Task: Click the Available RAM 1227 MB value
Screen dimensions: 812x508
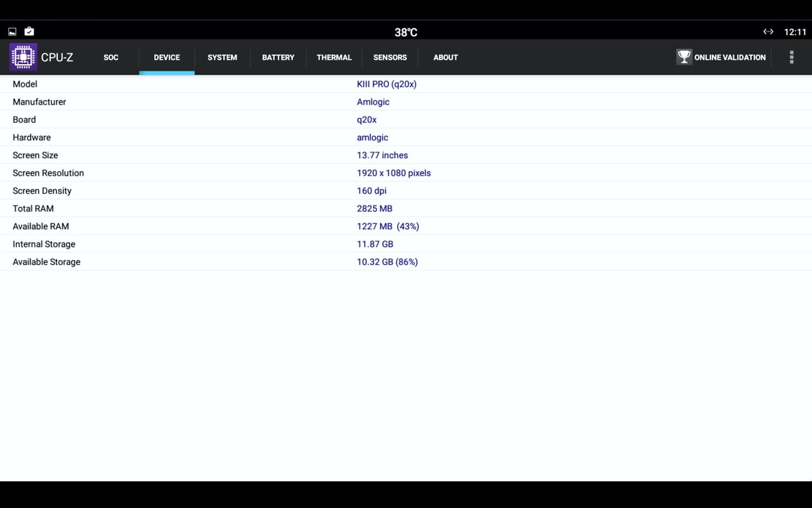Action: click(x=388, y=226)
